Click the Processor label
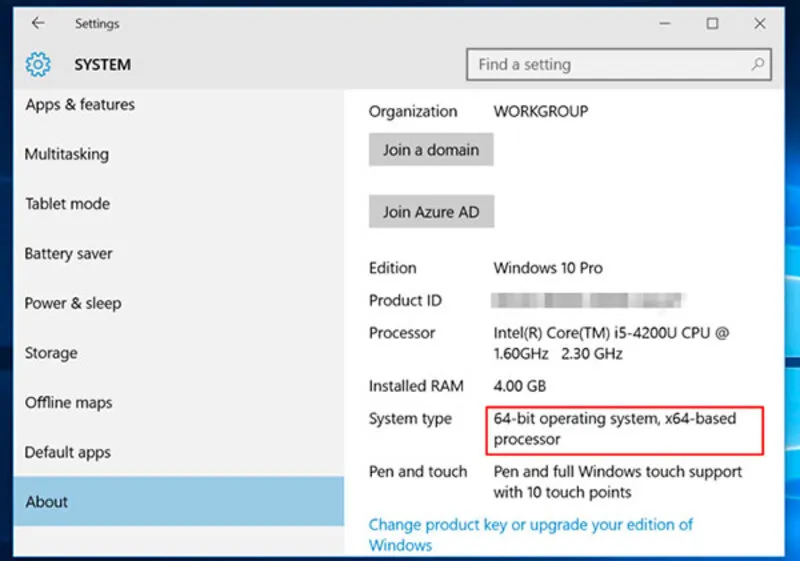 tap(402, 333)
